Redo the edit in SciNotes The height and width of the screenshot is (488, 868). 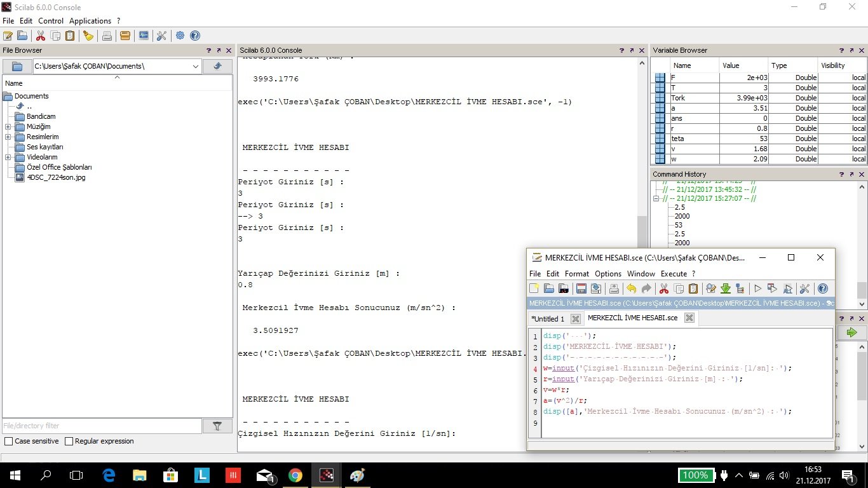point(646,288)
